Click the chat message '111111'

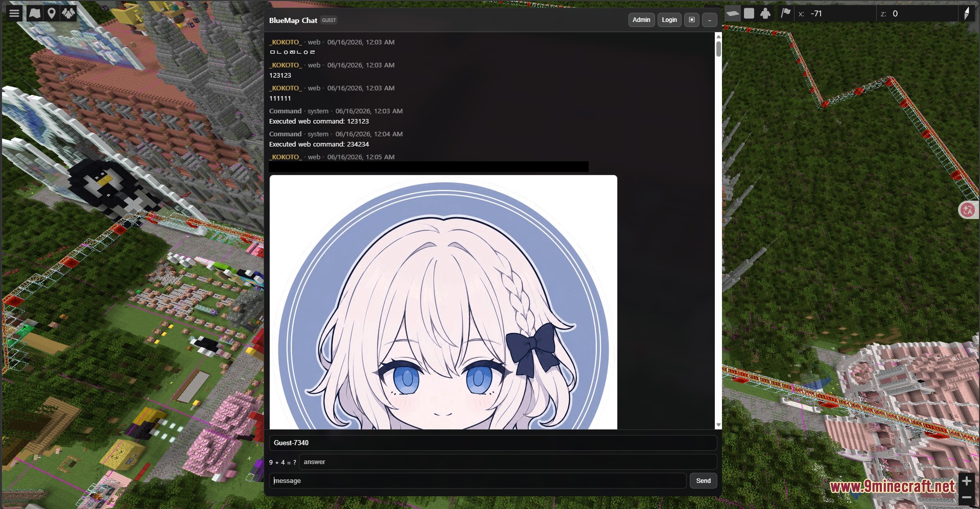pos(280,99)
